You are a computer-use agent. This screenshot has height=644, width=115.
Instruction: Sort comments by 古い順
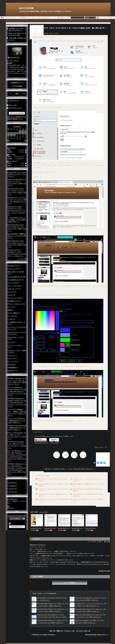point(99,542)
